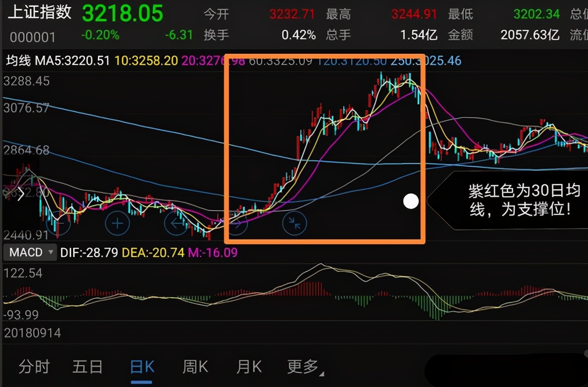The image size is (588, 387).
Task: Switch to the 分时 tab
Action: pyautogui.click(x=34, y=367)
